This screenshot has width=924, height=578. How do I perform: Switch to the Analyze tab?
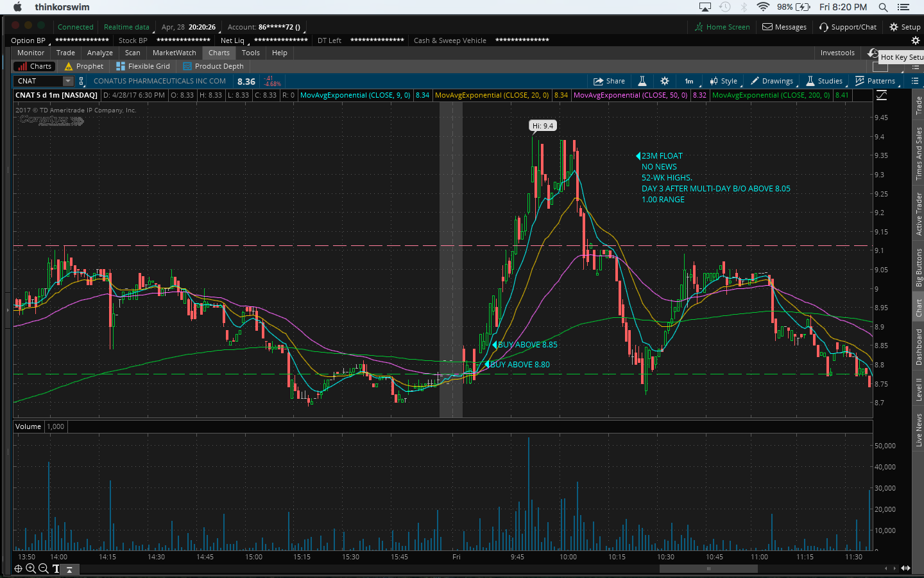point(99,53)
